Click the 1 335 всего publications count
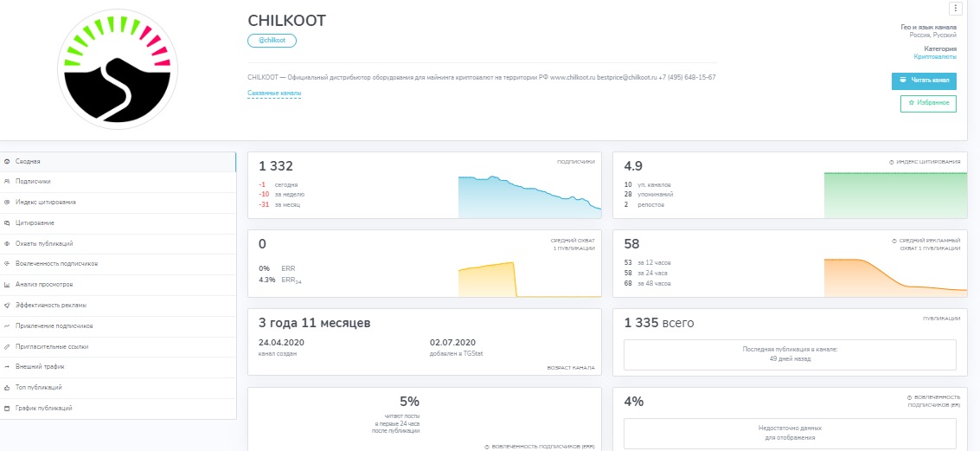 [x=659, y=323]
